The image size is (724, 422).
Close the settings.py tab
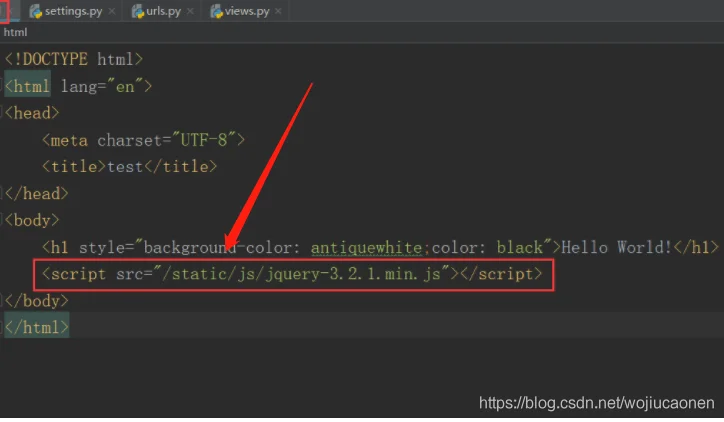(111, 11)
